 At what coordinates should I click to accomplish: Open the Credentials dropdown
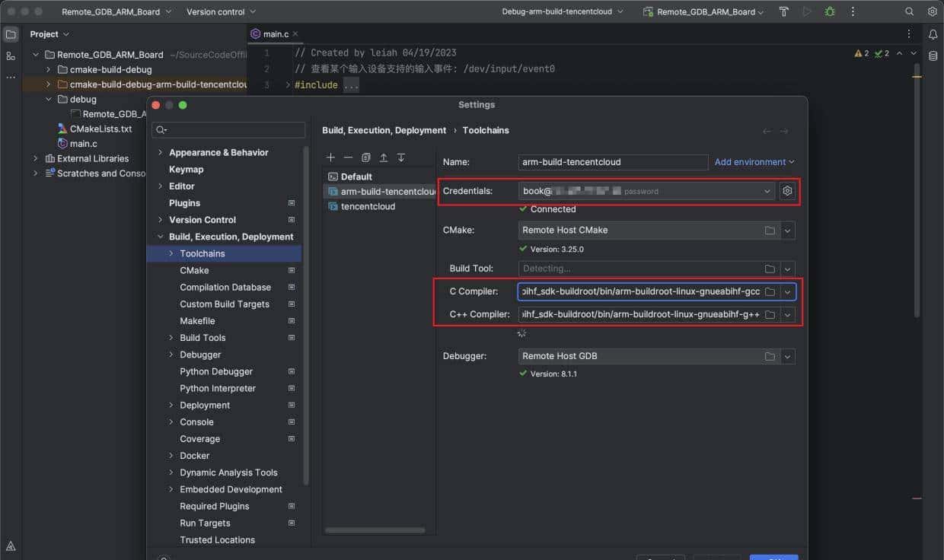[x=767, y=191]
